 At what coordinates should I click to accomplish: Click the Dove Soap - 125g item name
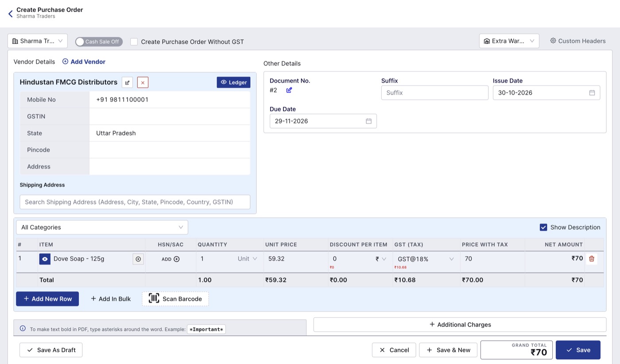pos(79,259)
